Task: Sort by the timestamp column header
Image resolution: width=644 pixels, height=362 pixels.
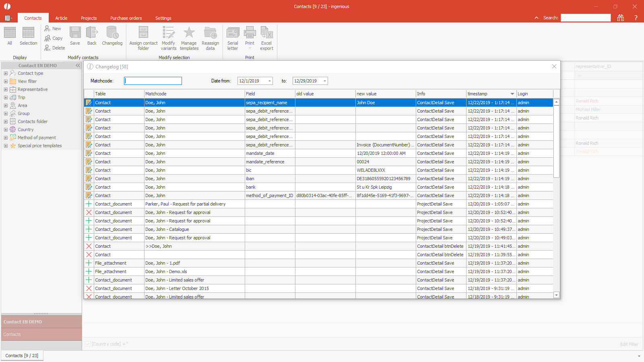Action: click(x=487, y=94)
